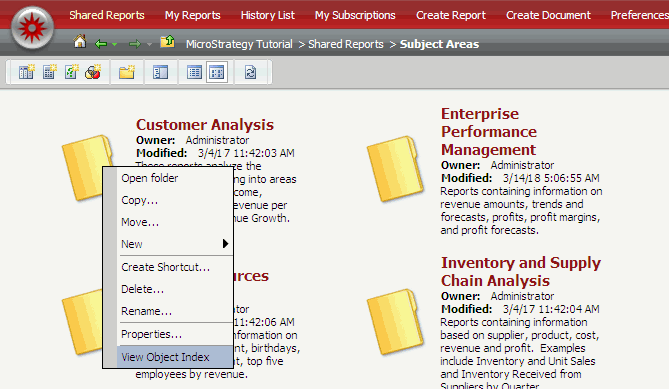Choose Properties... from context menu

[x=175, y=334]
